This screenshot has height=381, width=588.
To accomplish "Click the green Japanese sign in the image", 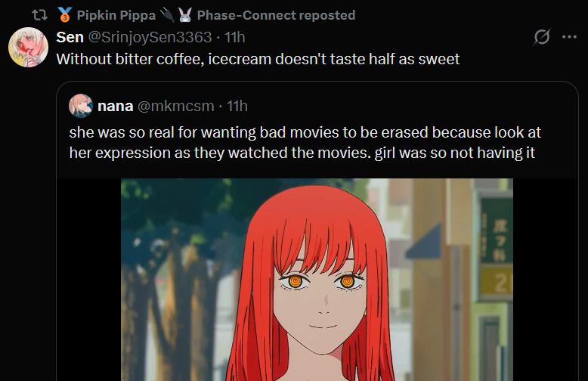I will (497, 231).
